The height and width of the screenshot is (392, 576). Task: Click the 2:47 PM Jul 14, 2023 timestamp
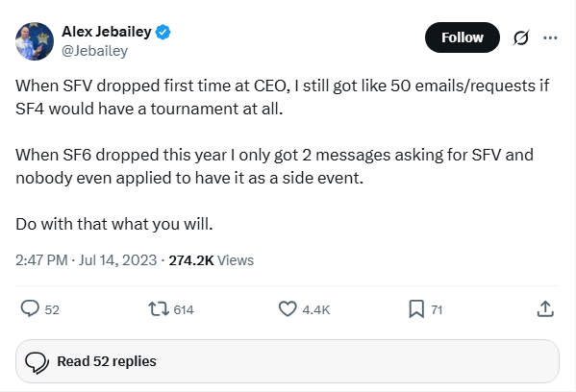86,260
